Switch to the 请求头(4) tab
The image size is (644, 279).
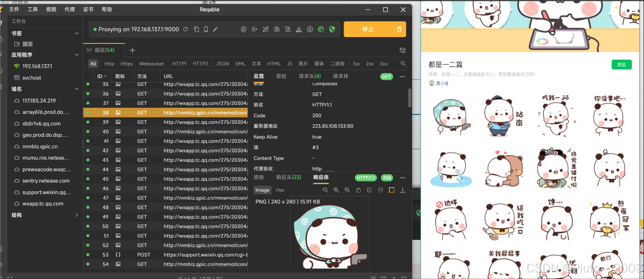(310, 76)
